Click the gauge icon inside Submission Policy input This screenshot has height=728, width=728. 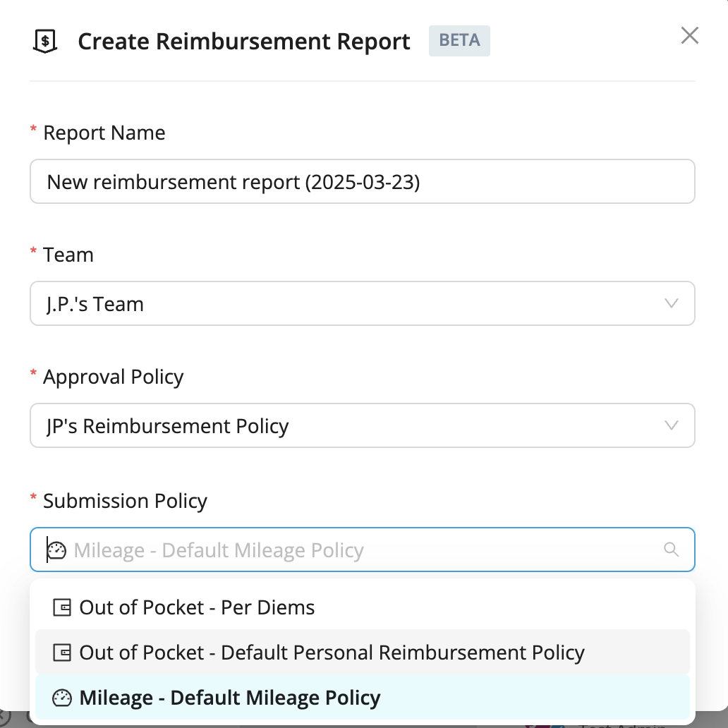tap(56, 550)
